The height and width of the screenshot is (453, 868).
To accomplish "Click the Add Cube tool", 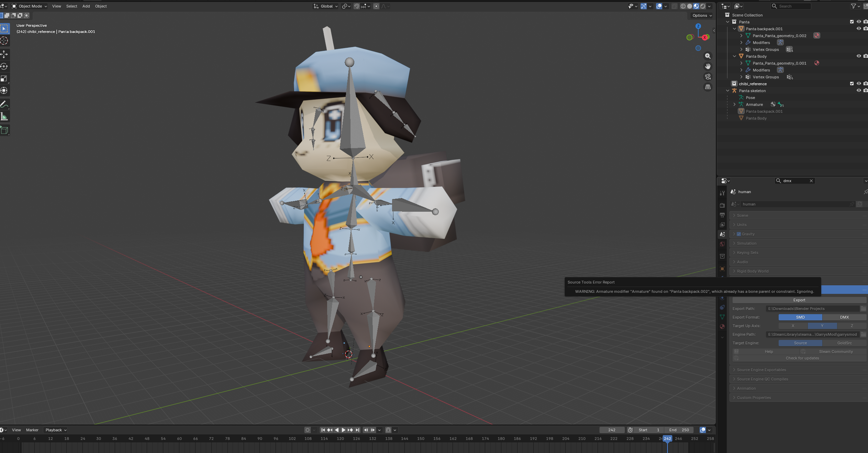I will point(4,130).
